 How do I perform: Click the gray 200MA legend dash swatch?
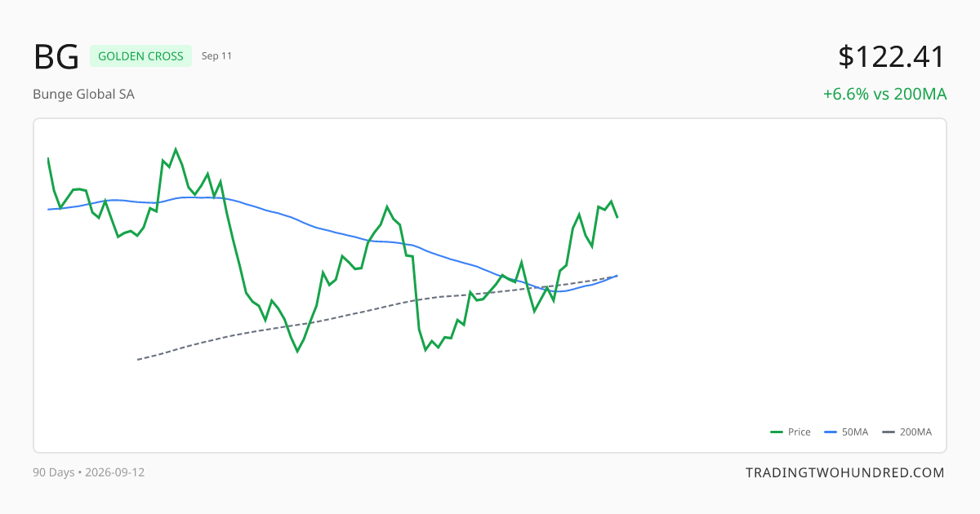[889, 432]
